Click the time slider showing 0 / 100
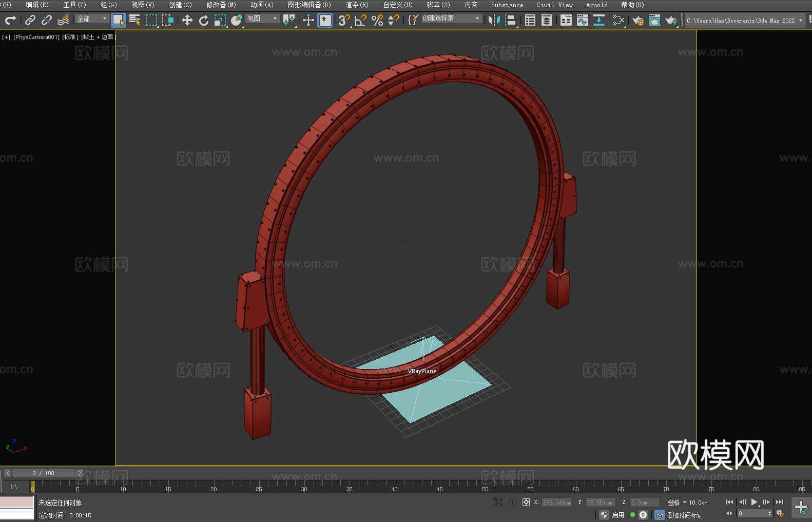 pos(44,473)
